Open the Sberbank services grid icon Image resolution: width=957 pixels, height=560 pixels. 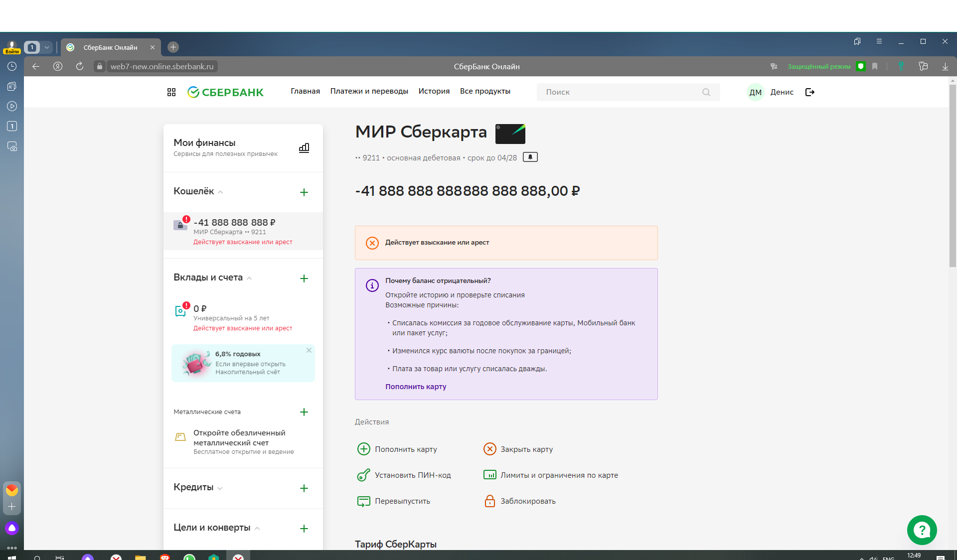point(171,92)
